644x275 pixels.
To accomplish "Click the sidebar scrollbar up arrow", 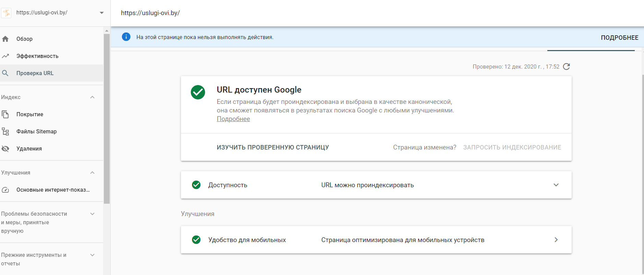I will pyautogui.click(x=107, y=31).
